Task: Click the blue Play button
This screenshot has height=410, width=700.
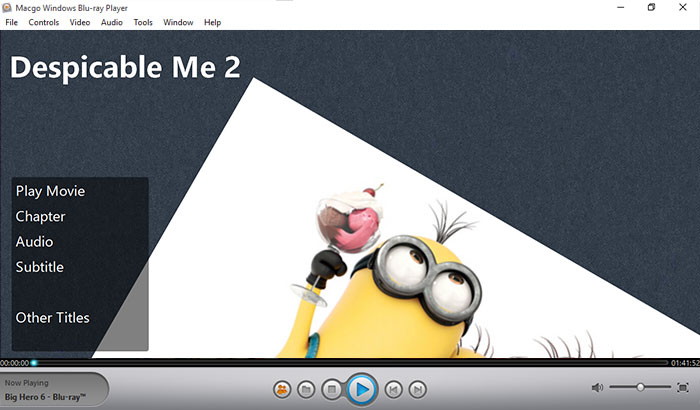Action: (362, 390)
